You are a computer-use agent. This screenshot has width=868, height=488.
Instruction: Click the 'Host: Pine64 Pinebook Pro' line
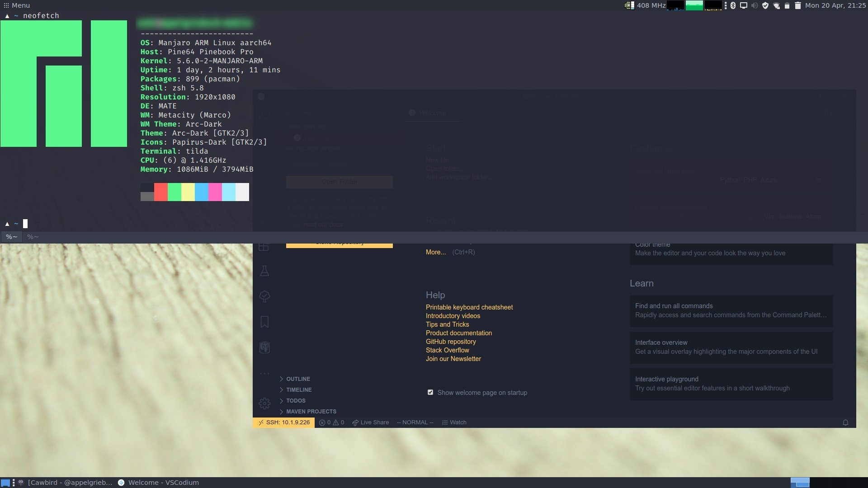point(197,52)
